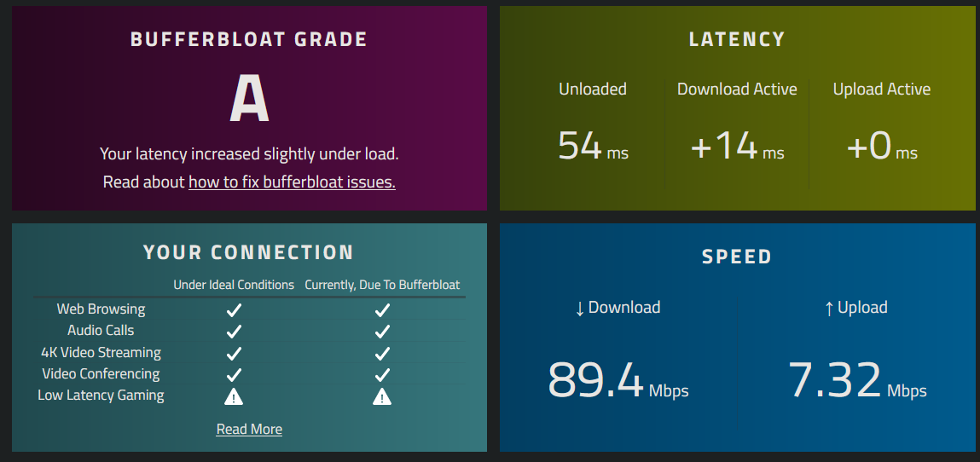980x462 pixels.
Task: Click Video Conferencing bufferbloat column checkmark
Action: pyautogui.click(x=382, y=374)
